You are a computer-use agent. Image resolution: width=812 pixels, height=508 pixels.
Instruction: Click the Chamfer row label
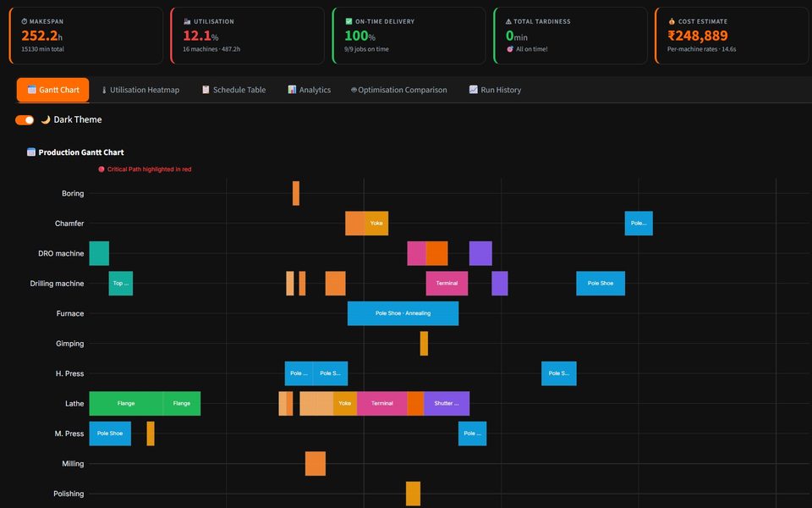pos(69,224)
